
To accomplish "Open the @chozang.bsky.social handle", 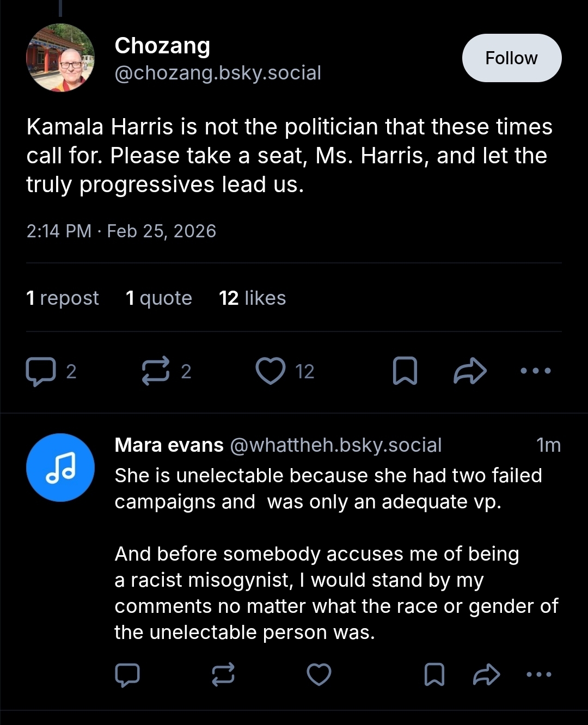I will [218, 73].
